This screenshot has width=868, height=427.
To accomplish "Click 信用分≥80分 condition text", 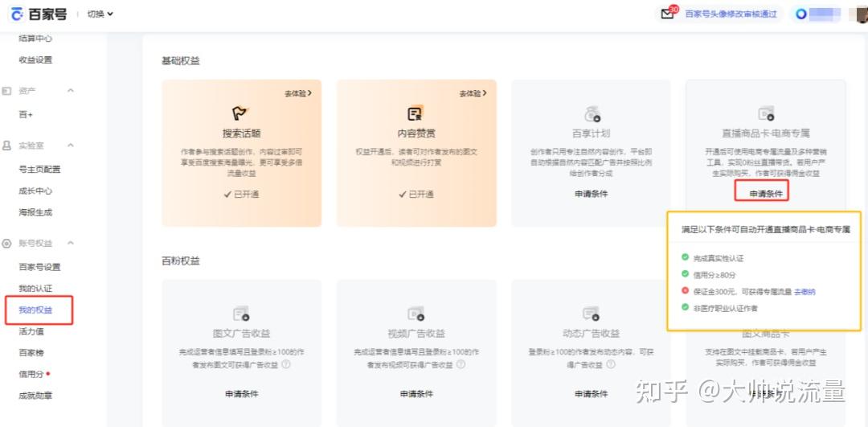I will [x=714, y=275].
